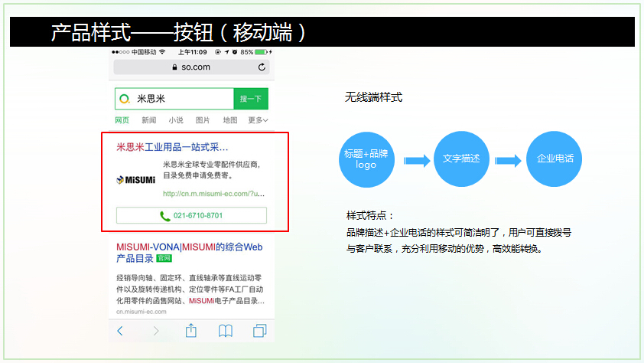Expand the 更多 dropdown
Image resolution: width=644 pixels, height=363 pixels.
[258, 120]
